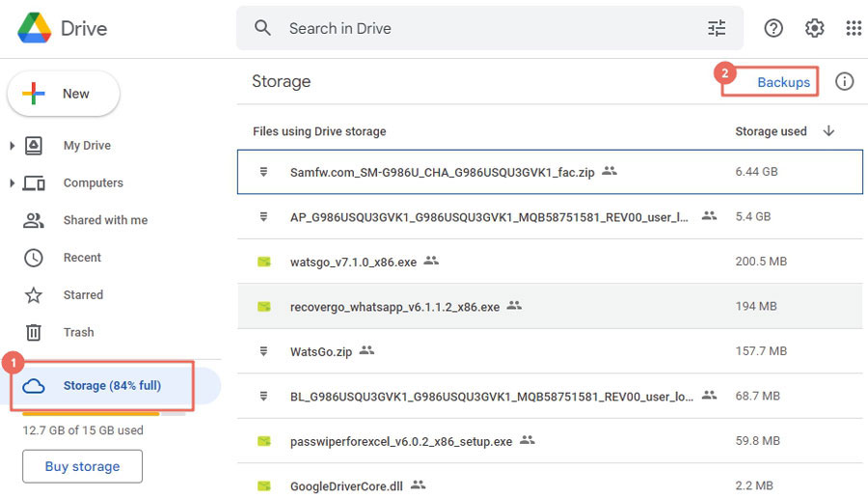
Task: Click the watsgo_v7.1.0_x86.exe file icon
Action: [264, 262]
